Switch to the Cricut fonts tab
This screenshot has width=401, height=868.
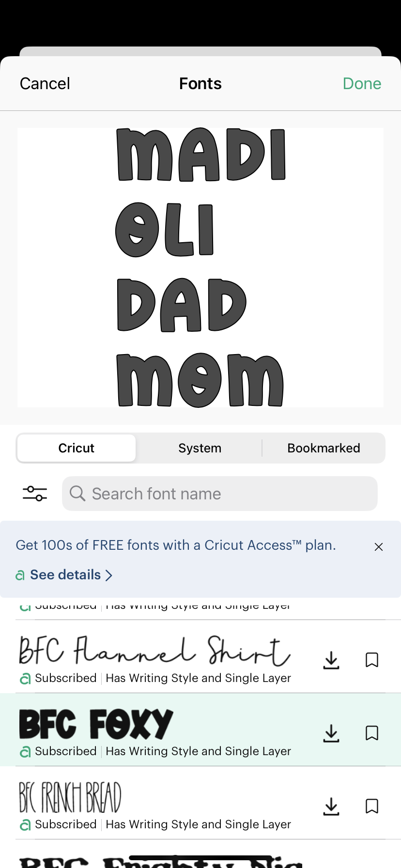(x=77, y=448)
